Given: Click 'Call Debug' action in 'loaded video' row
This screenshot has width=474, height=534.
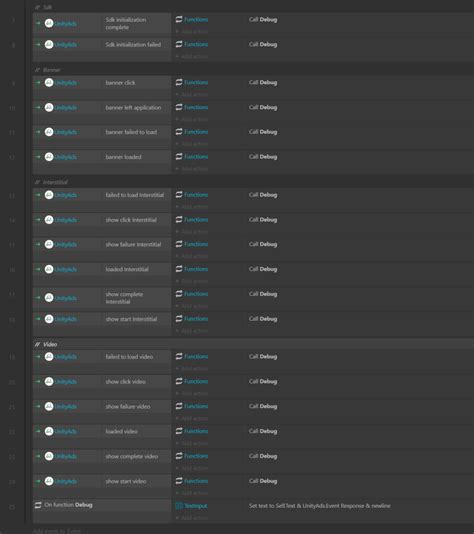Looking at the screenshot, I should 263,431.
